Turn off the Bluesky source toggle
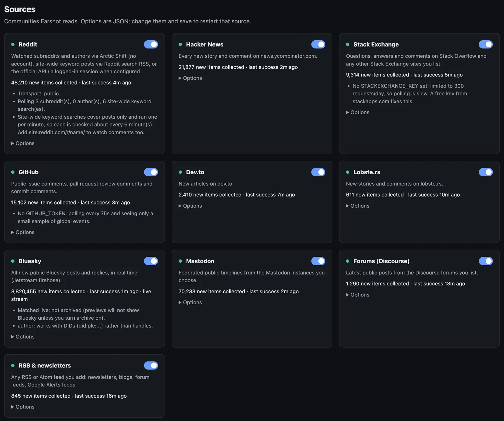 pyautogui.click(x=151, y=261)
